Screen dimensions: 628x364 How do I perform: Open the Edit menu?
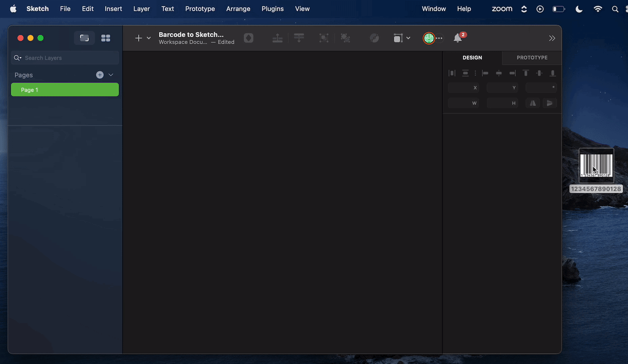(88, 9)
